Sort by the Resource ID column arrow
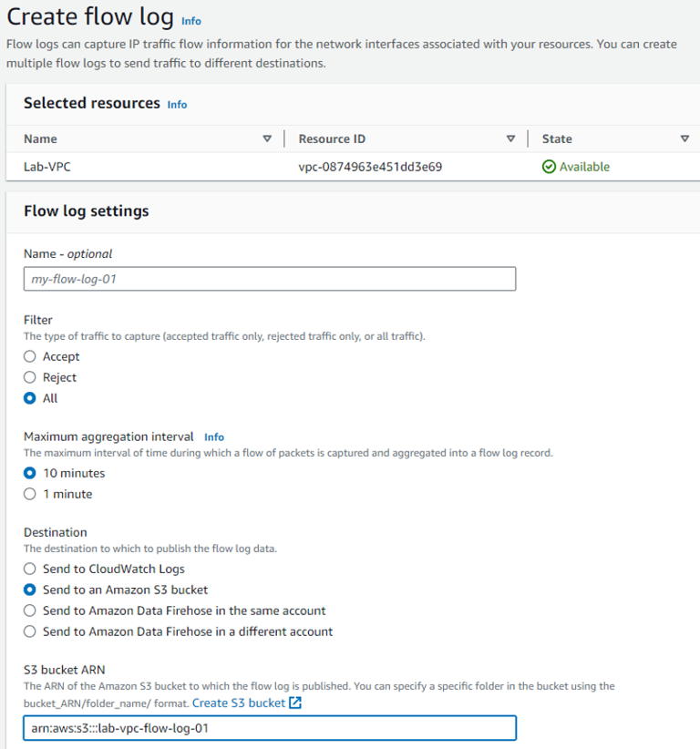The width and height of the screenshot is (700, 749). 510,139
